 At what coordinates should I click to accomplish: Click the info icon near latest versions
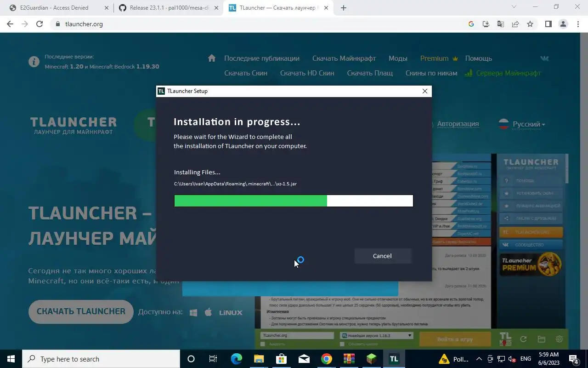point(34,62)
